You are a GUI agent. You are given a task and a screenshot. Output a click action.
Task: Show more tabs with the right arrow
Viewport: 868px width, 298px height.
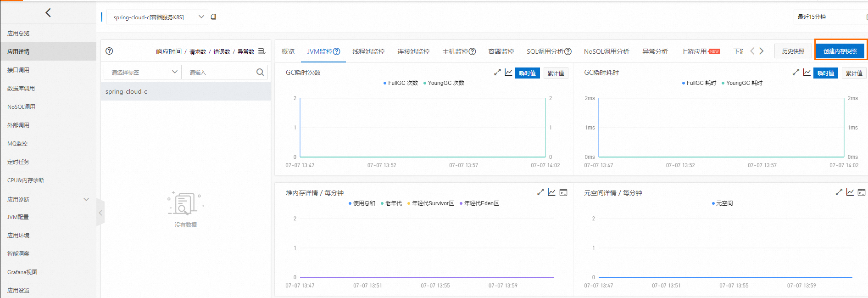coord(762,51)
